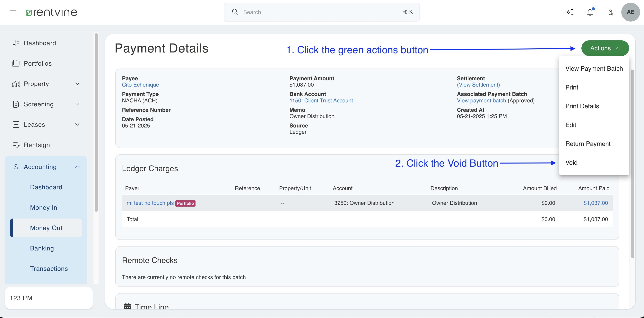Choose Print Details in the Actions menu
This screenshot has width=644, height=318.
pyautogui.click(x=594, y=106)
